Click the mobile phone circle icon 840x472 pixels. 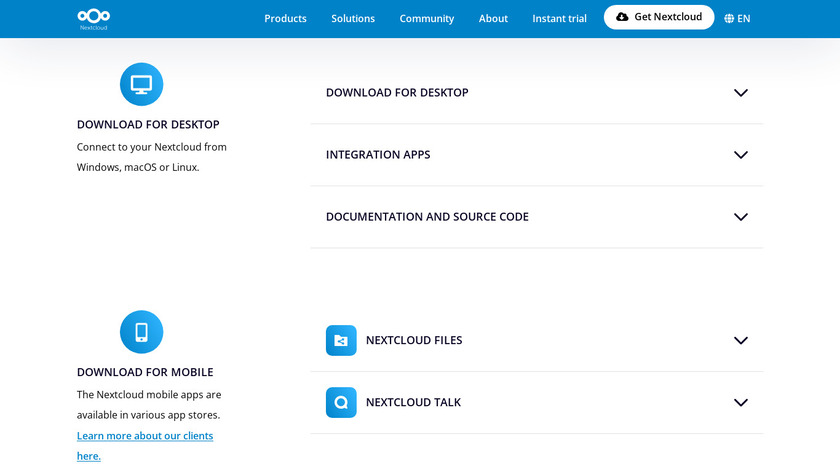(141, 332)
